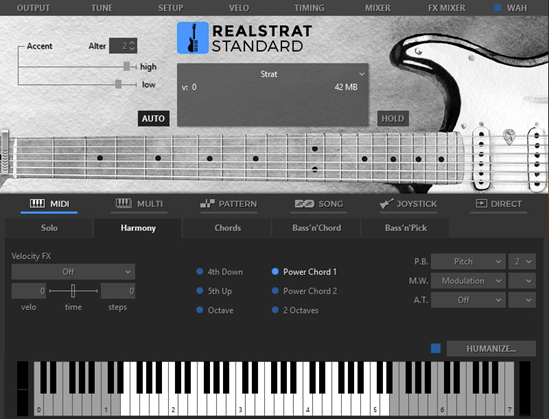This screenshot has height=419, width=549.
Task: Toggle the blue Humanize enable square
Action: (x=436, y=348)
